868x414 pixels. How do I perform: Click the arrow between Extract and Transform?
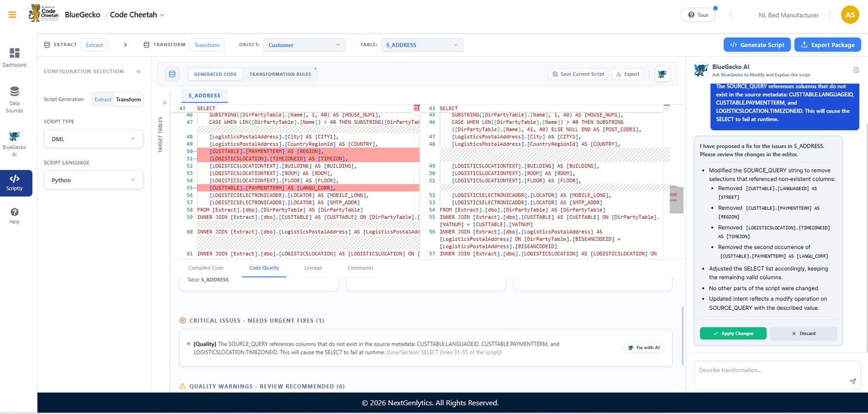126,45
